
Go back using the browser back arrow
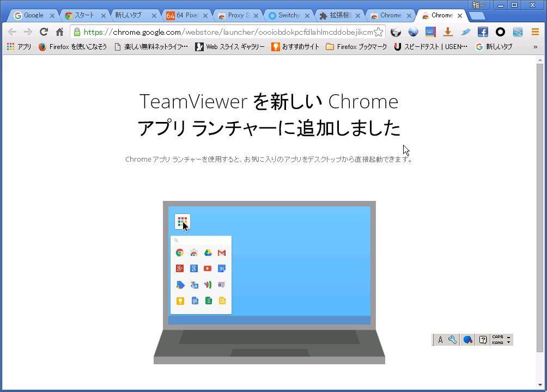(x=12, y=32)
